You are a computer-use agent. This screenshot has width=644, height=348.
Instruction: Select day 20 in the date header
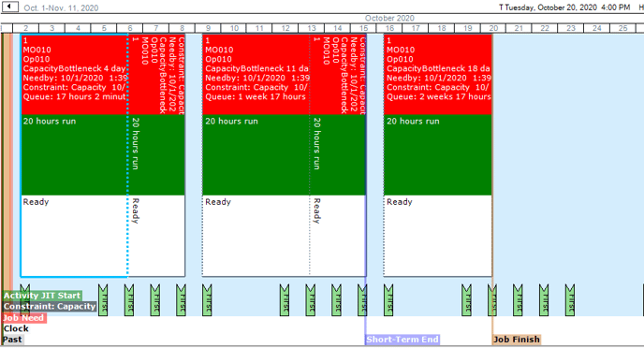pyautogui.click(x=493, y=28)
